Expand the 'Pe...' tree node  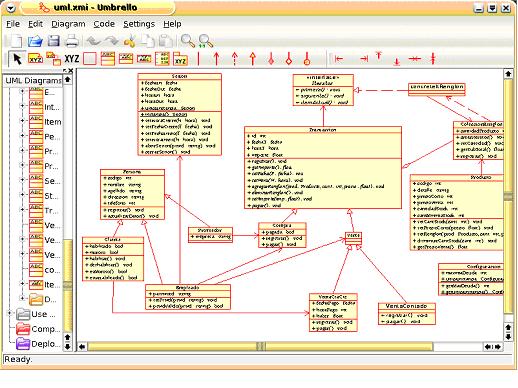coord(22,135)
